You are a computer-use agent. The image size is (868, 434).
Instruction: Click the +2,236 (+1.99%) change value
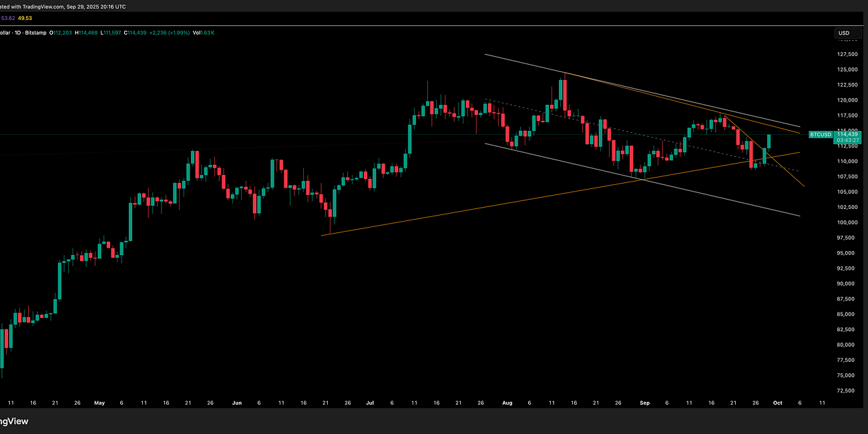pos(170,32)
